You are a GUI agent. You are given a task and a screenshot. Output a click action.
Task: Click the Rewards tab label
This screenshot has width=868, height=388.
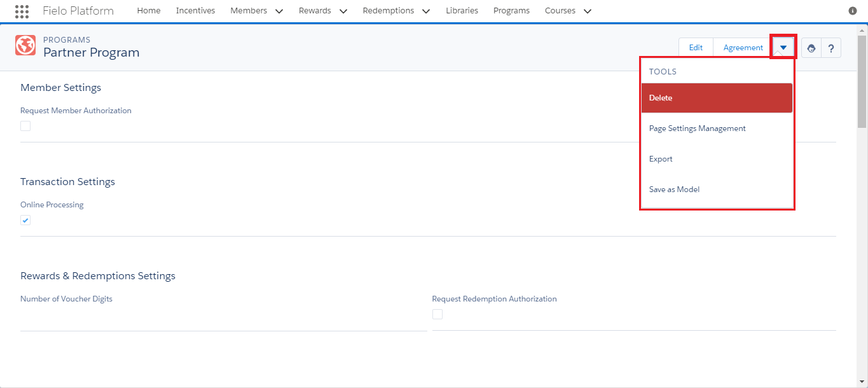click(315, 11)
